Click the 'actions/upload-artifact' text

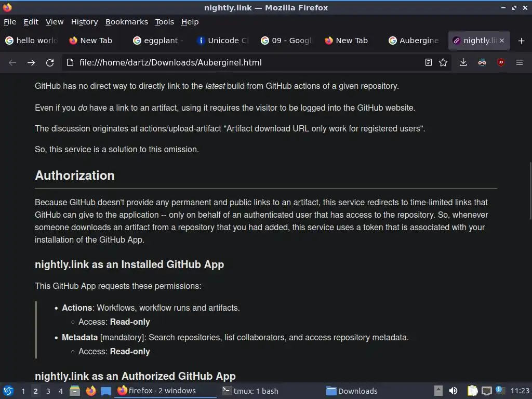pyautogui.click(x=180, y=129)
